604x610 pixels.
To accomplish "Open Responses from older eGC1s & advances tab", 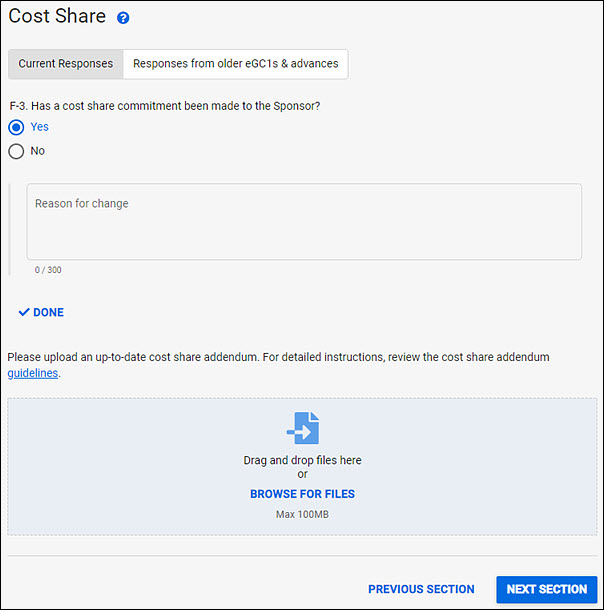I will (235, 64).
